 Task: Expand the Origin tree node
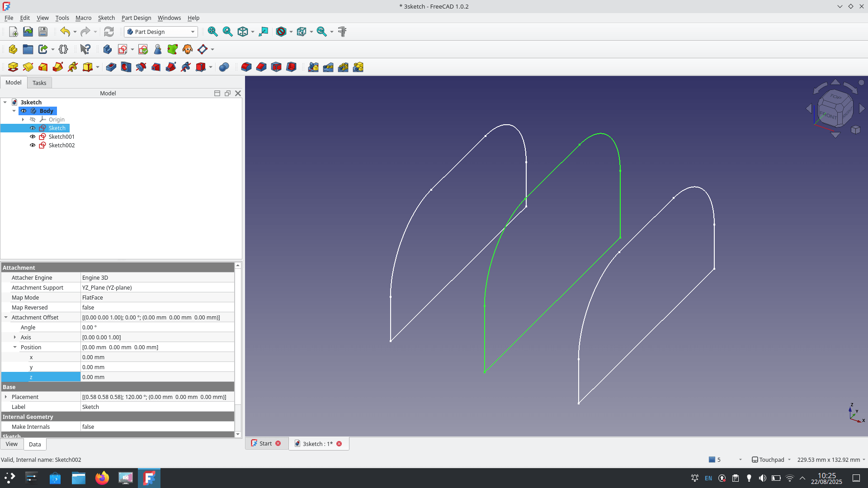[23, 120]
